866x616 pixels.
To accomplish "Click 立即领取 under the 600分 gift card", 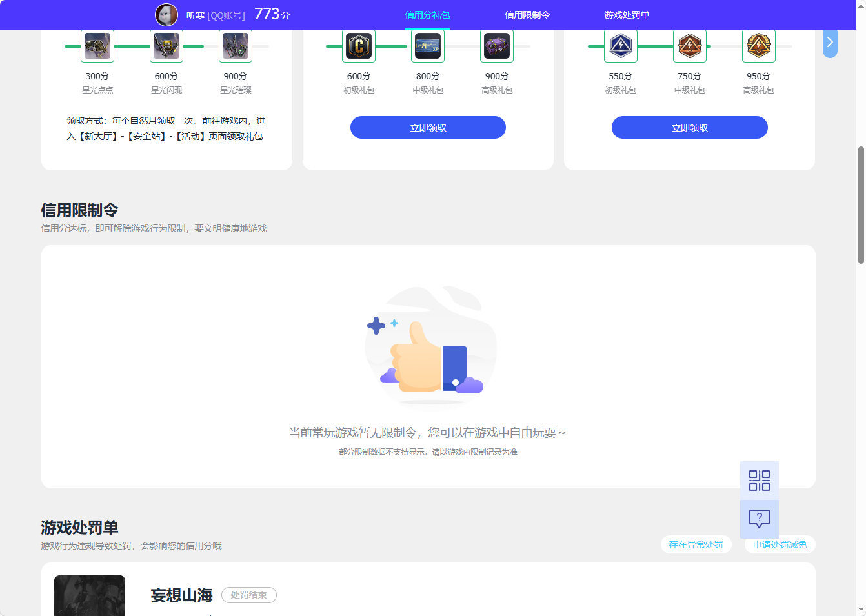I will (428, 128).
